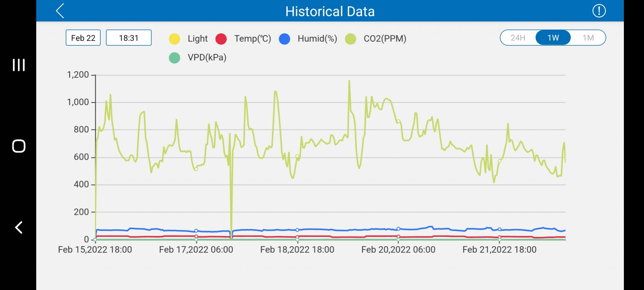The width and height of the screenshot is (644, 290).
Task: Toggle Temp(°C) red legend dot
Action: click(221, 39)
